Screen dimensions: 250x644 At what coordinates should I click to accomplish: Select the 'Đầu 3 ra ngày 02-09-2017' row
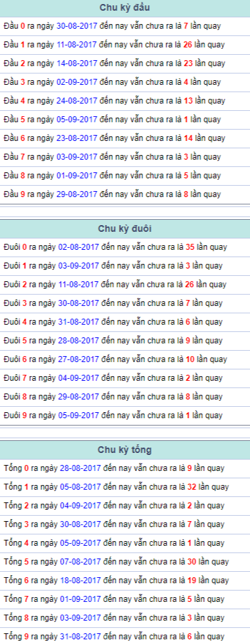coord(125,82)
